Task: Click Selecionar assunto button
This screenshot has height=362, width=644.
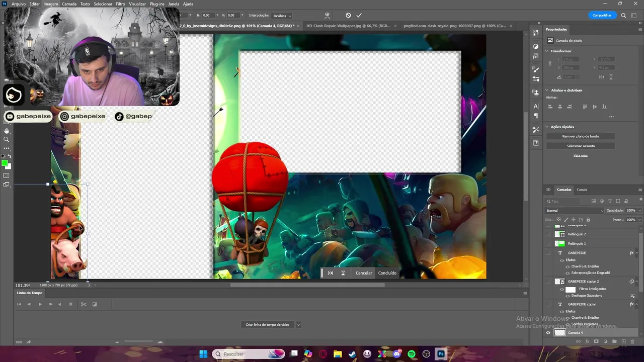Action: [581, 146]
